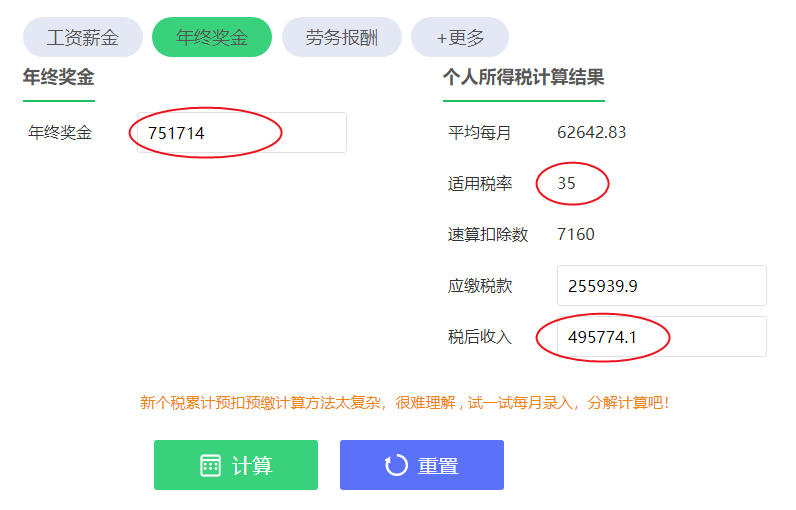Click the 年终奖金 section heading
This screenshot has width=796, height=510.
pos(59,77)
